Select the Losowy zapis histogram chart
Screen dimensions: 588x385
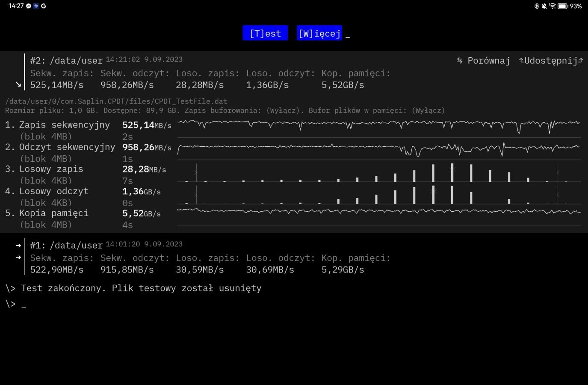coord(378,172)
